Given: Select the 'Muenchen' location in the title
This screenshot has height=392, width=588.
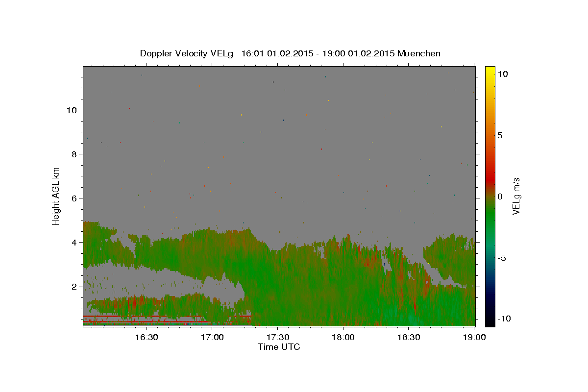Looking at the screenshot, I should (x=419, y=53).
